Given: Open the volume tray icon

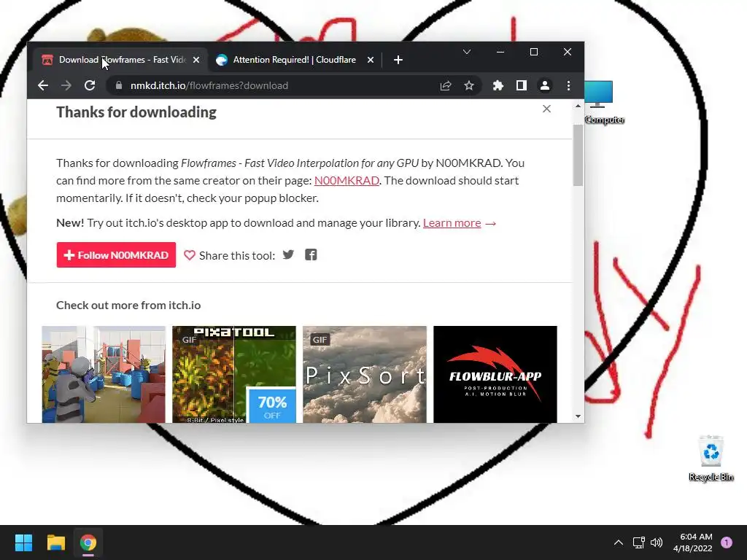Looking at the screenshot, I should (657, 542).
